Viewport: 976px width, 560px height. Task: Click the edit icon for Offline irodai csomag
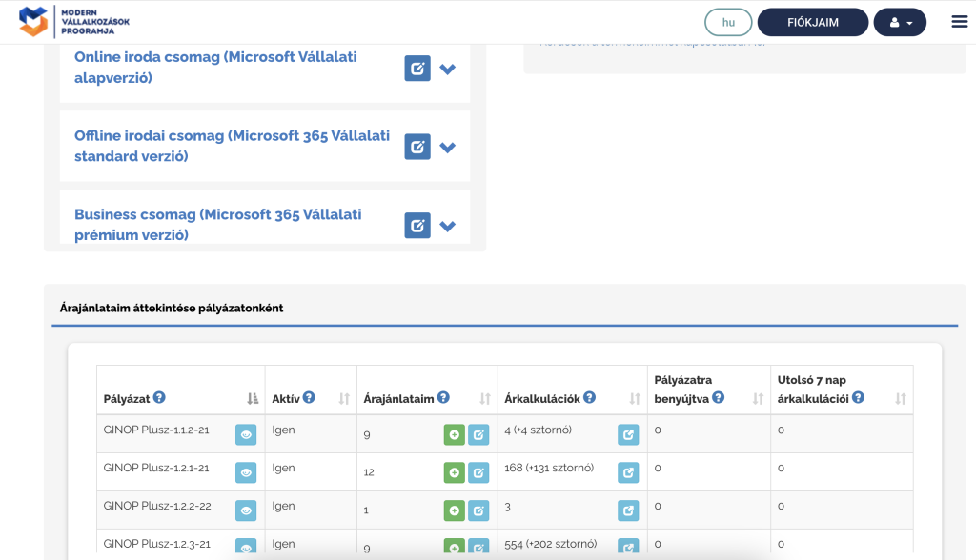[x=417, y=146]
